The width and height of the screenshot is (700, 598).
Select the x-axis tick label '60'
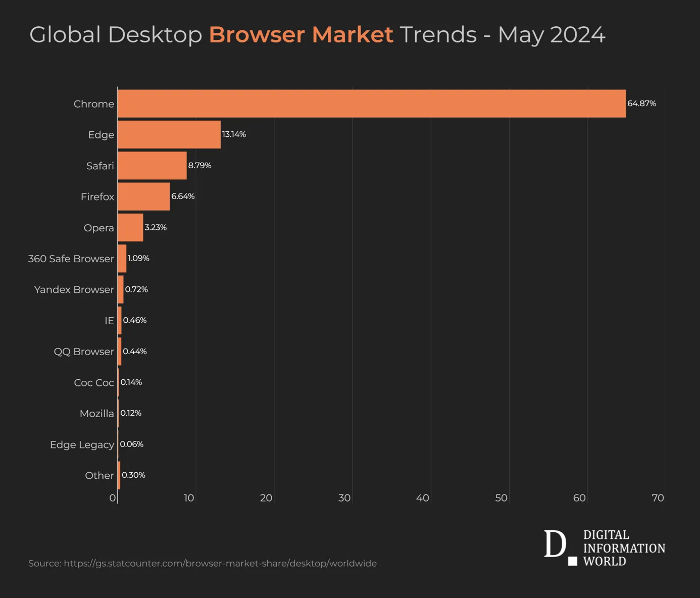point(579,498)
